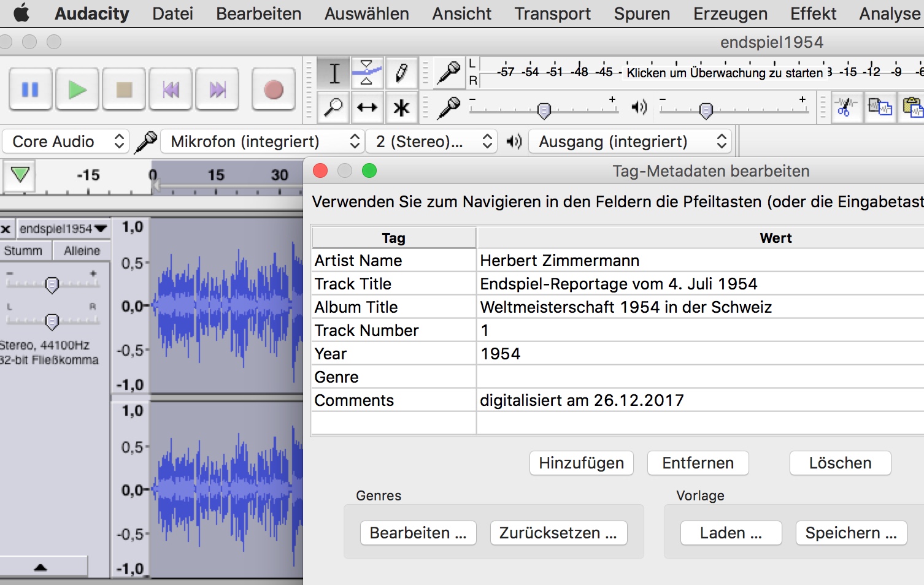Click the Pause transport button
The width and height of the screenshot is (924, 585).
[x=30, y=90]
